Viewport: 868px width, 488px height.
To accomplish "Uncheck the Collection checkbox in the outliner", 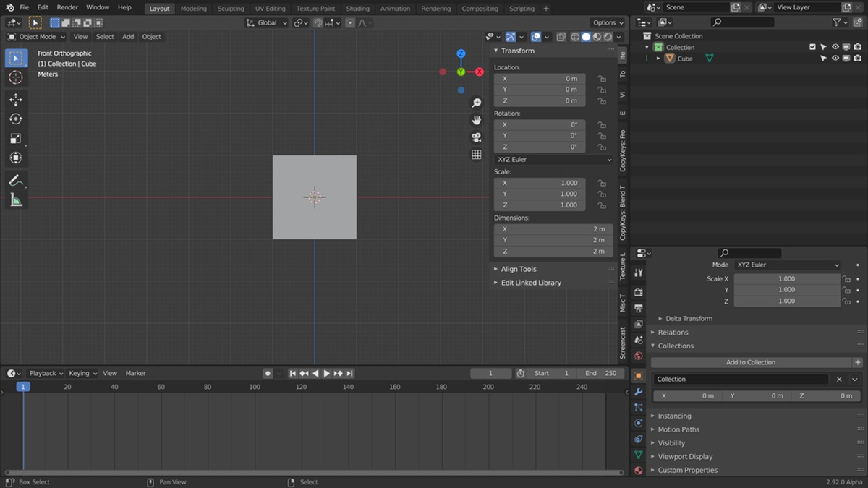I will [x=813, y=47].
